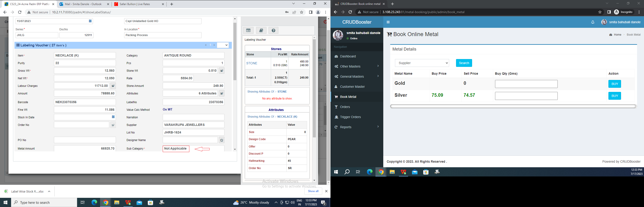Click the icon button next to Labour Charges field

pyautogui.click(x=113, y=86)
